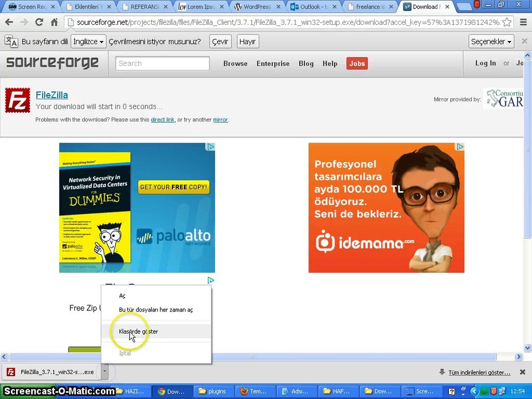Click the help question-mark tray icon
532x399 pixels.
click(x=452, y=392)
